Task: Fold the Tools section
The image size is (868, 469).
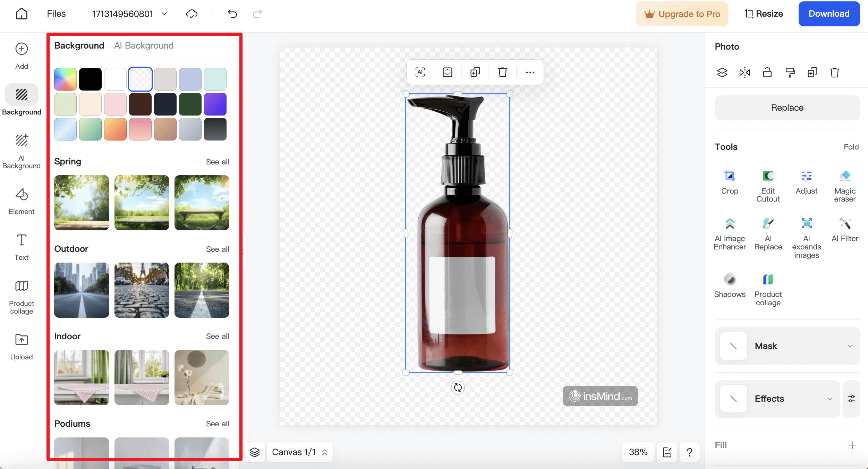Action: 851,147
